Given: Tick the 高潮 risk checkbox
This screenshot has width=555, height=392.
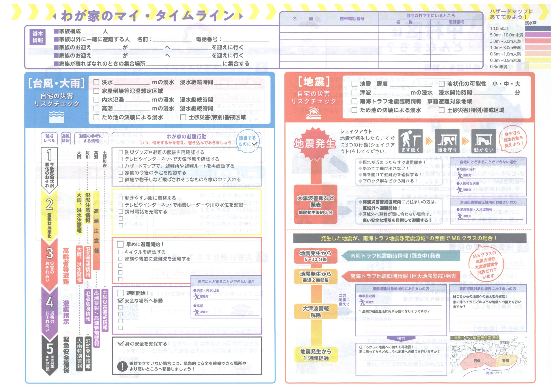Looking at the screenshot, I should [96, 108].
